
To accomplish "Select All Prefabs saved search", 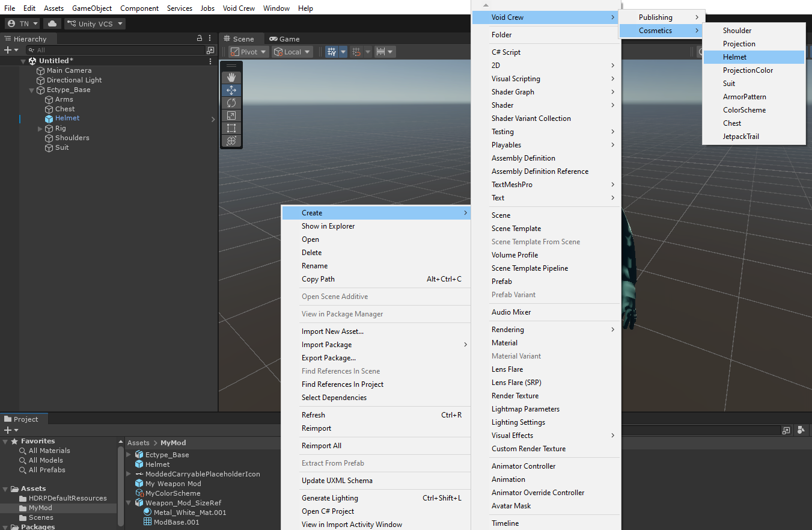I will pyautogui.click(x=47, y=470).
